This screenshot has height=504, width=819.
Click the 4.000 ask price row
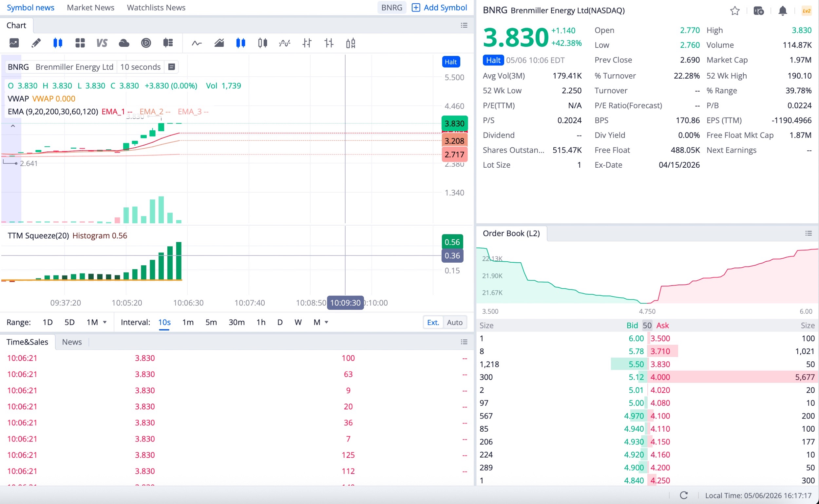[733, 377]
